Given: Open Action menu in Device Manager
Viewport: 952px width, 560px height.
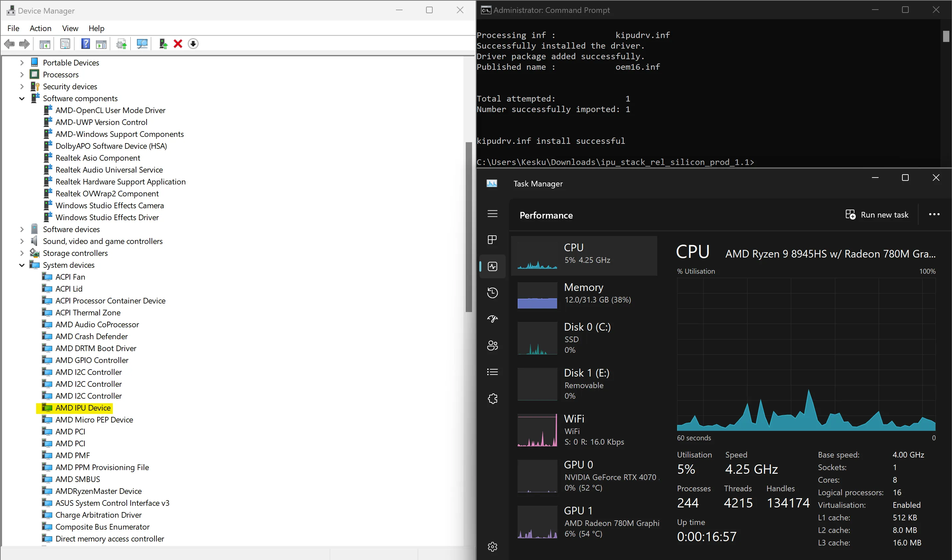Looking at the screenshot, I should click(x=39, y=28).
